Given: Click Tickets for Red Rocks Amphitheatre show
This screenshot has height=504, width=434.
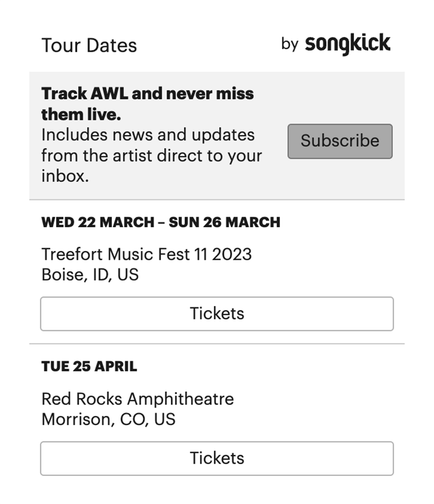Looking at the screenshot, I should tap(217, 458).
